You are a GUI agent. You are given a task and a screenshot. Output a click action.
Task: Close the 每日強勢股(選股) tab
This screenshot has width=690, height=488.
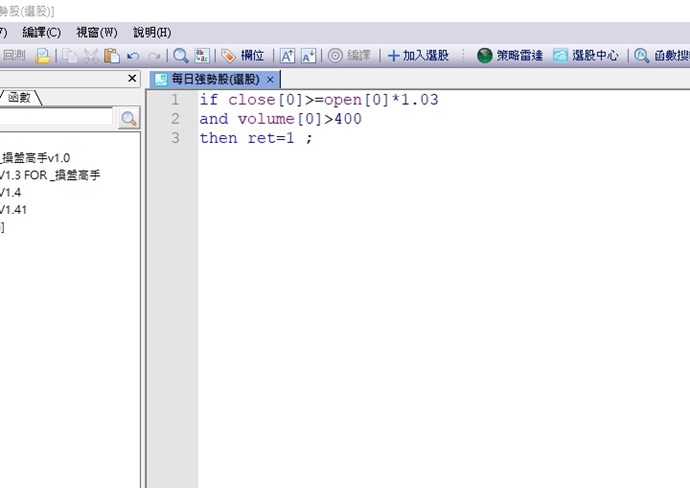[270, 79]
